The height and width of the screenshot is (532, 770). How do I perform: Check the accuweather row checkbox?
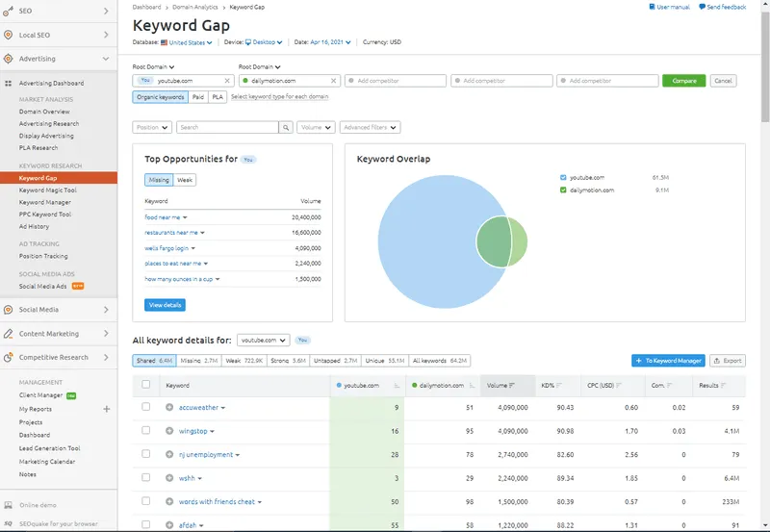tap(146, 406)
